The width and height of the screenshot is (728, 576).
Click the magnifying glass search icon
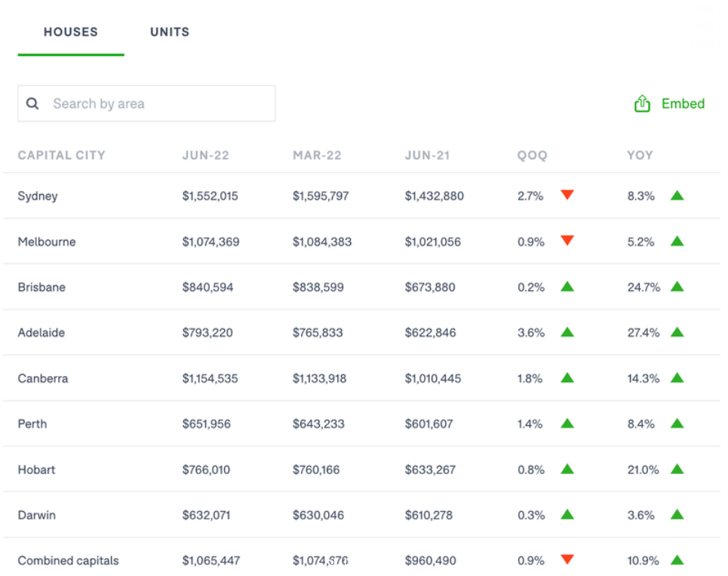32,103
